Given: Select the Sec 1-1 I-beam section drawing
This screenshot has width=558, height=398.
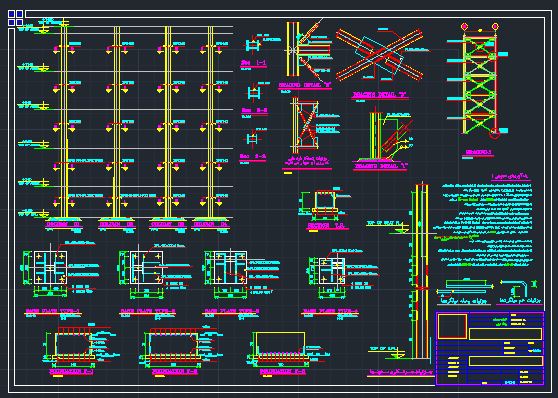Looking at the screenshot, I should click(x=253, y=45).
